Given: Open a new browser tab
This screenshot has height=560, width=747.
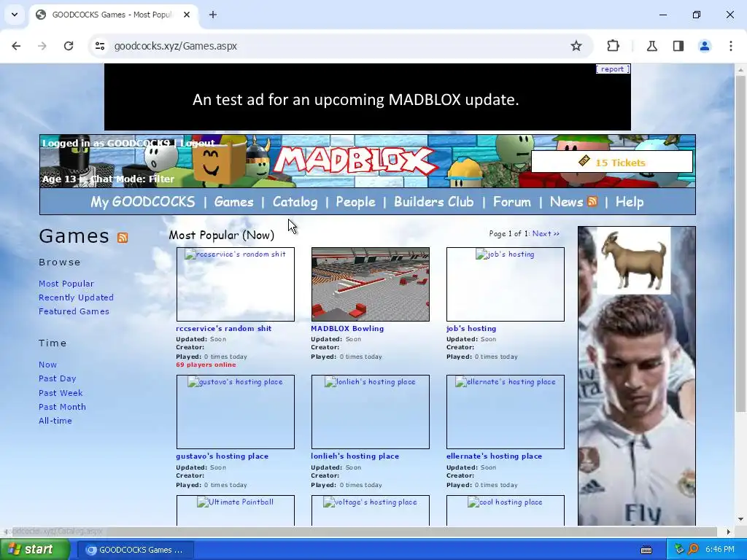Looking at the screenshot, I should [213, 15].
